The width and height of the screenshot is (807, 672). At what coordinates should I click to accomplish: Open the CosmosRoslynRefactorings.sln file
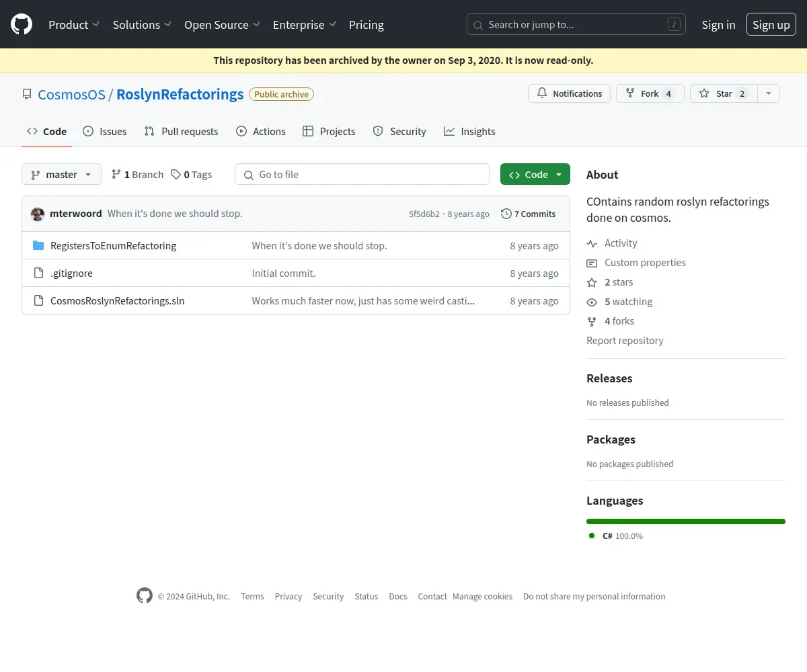tap(118, 300)
